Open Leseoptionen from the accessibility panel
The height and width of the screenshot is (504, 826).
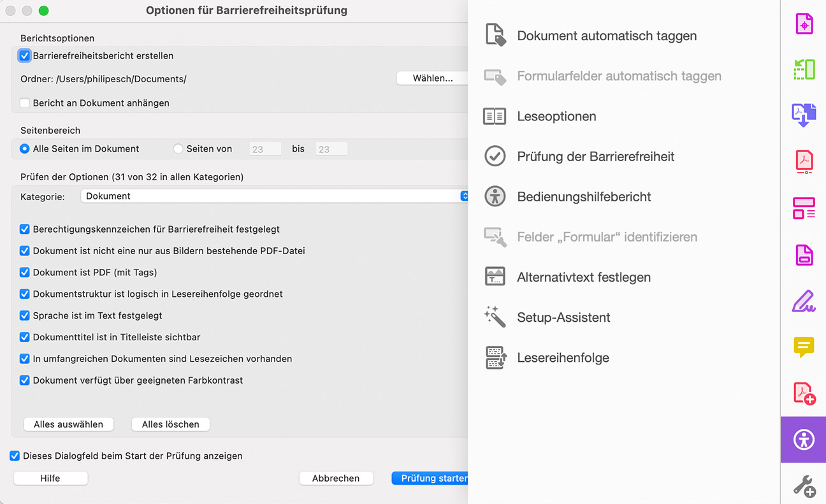(495, 116)
